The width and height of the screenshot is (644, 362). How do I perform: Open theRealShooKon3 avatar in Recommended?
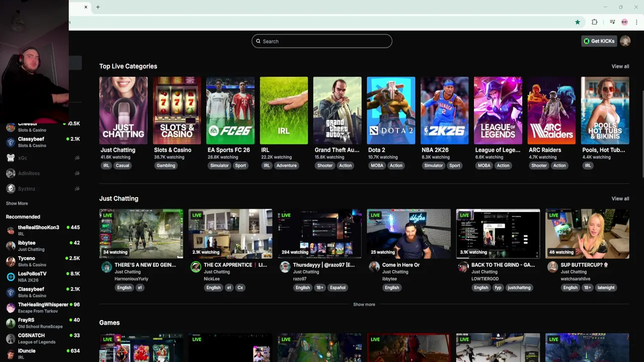[x=11, y=231]
